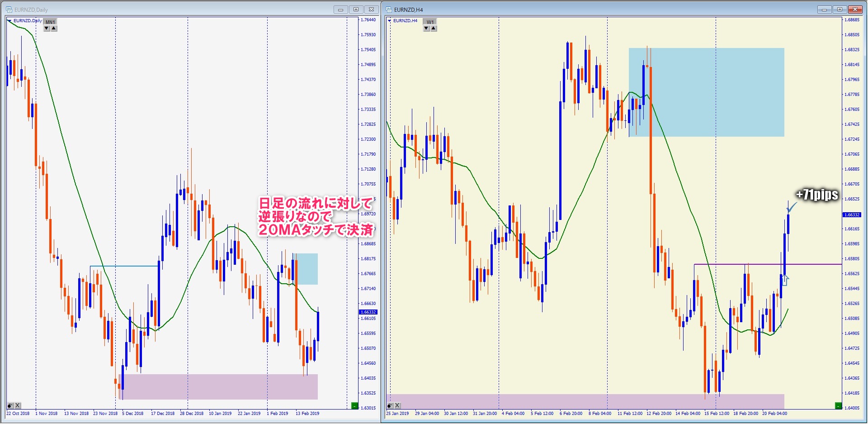The width and height of the screenshot is (868, 424).
Task: Click the green minus button in Daily chart
Action: tap(355, 406)
